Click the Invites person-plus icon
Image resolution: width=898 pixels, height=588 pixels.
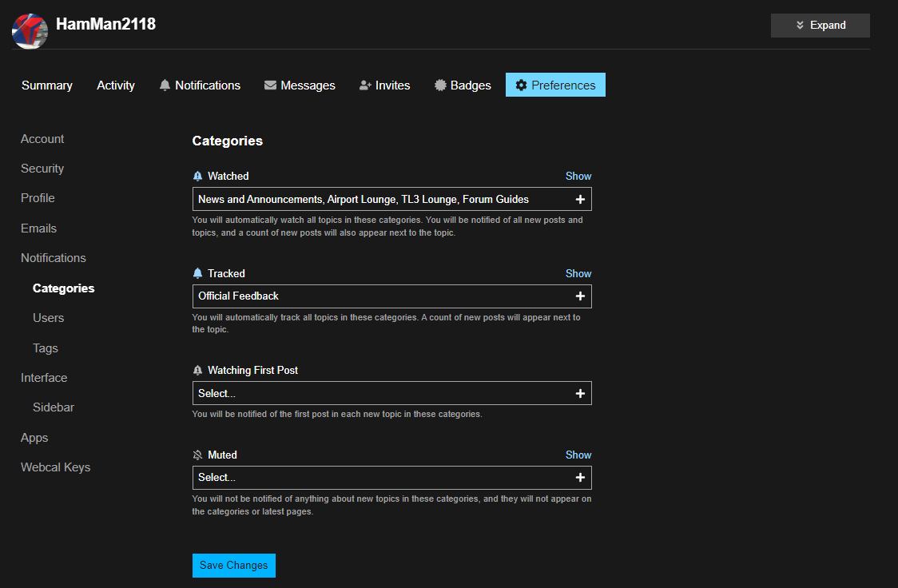click(366, 85)
